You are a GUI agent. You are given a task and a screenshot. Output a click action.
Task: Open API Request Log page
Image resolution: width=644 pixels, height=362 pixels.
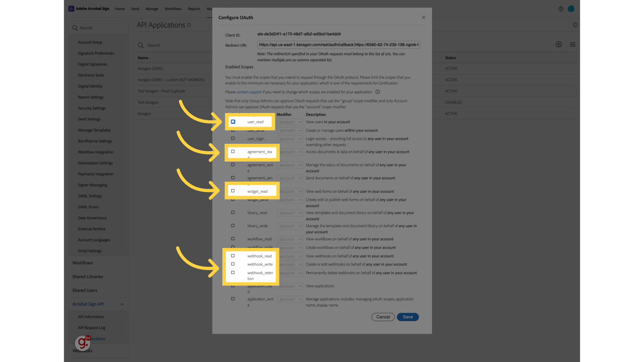pos(92,328)
